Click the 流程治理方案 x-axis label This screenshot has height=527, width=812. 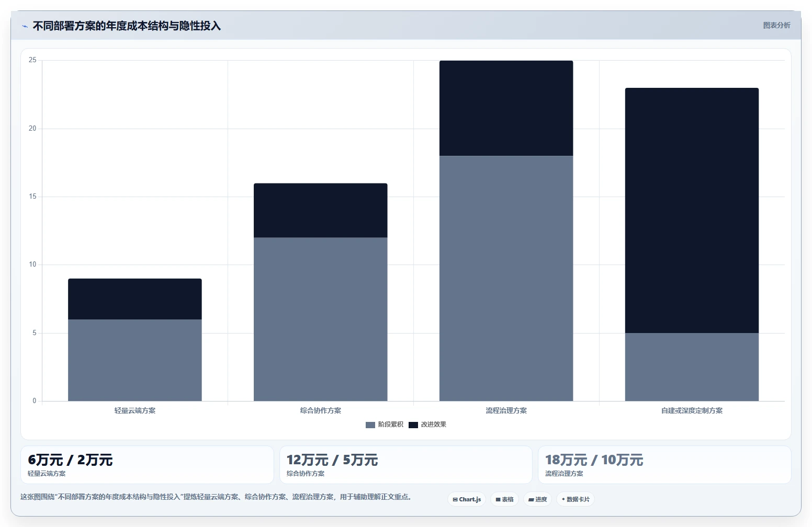tap(506, 410)
